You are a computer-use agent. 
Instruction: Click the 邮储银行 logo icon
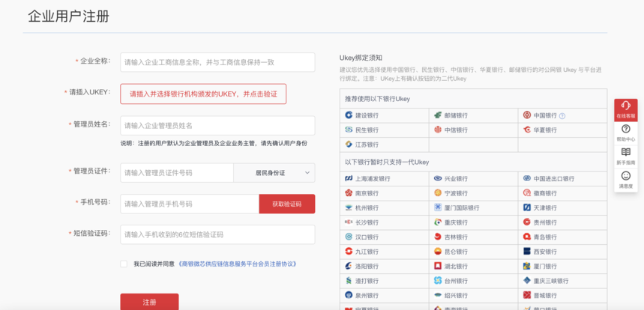coord(438,115)
